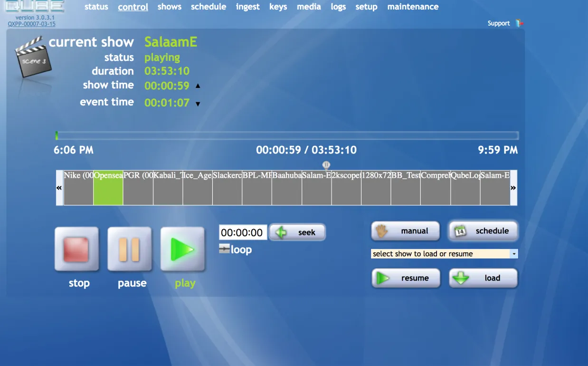588x366 pixels.
Task: Switch to manual mode
Action: pyautogui.click(x=406, y=231)
